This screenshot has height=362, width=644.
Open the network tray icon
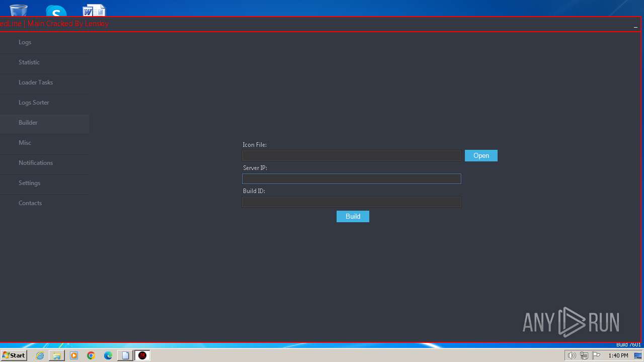(584, 355)
